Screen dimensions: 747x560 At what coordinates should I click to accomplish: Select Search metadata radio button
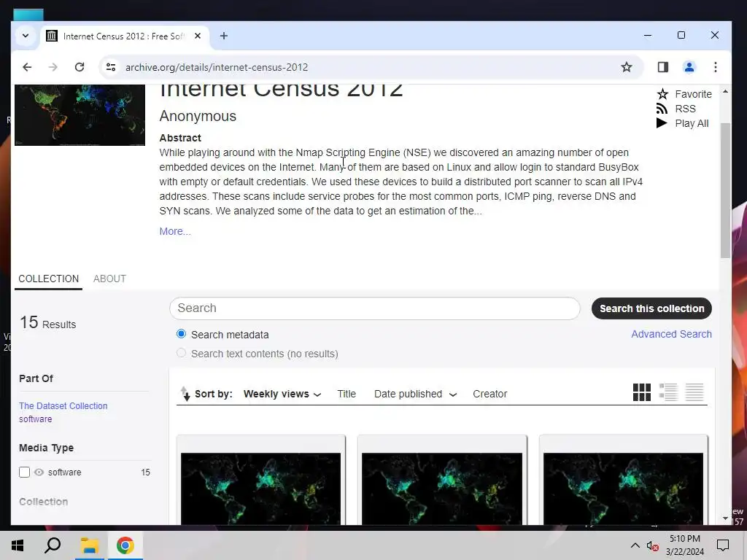pyautogui.click(x=181, y=334)
